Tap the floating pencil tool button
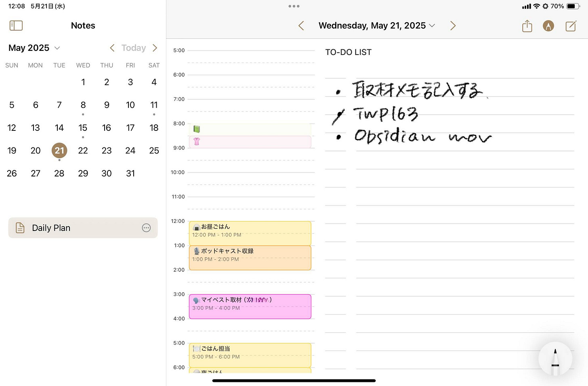This screenshot has height=386, width=588. pos(555,359)
